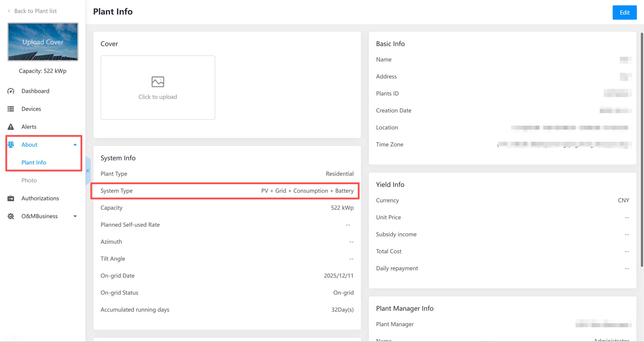Go back to Plant list link
This screenshot has width=644, height=342.
pos(36,11)
